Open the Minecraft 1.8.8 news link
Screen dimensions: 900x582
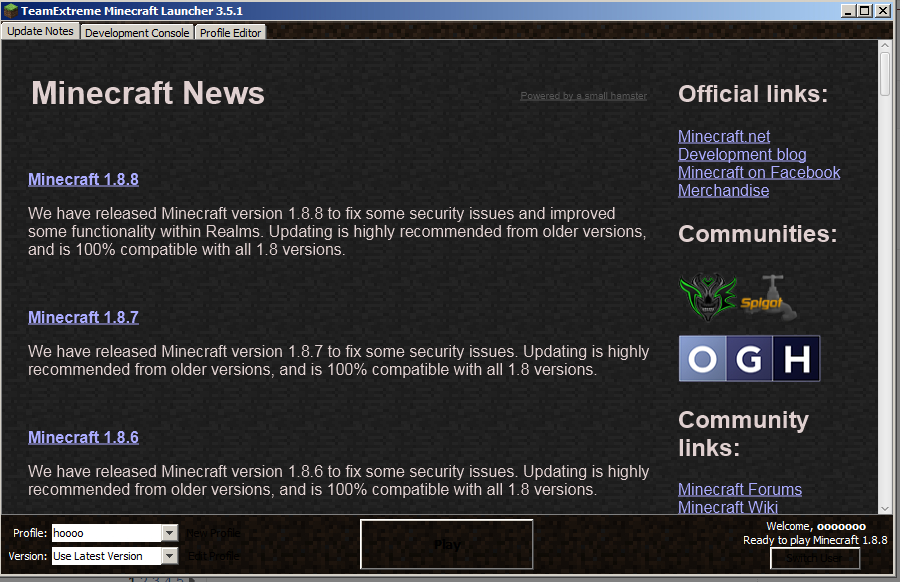point(83,180)
